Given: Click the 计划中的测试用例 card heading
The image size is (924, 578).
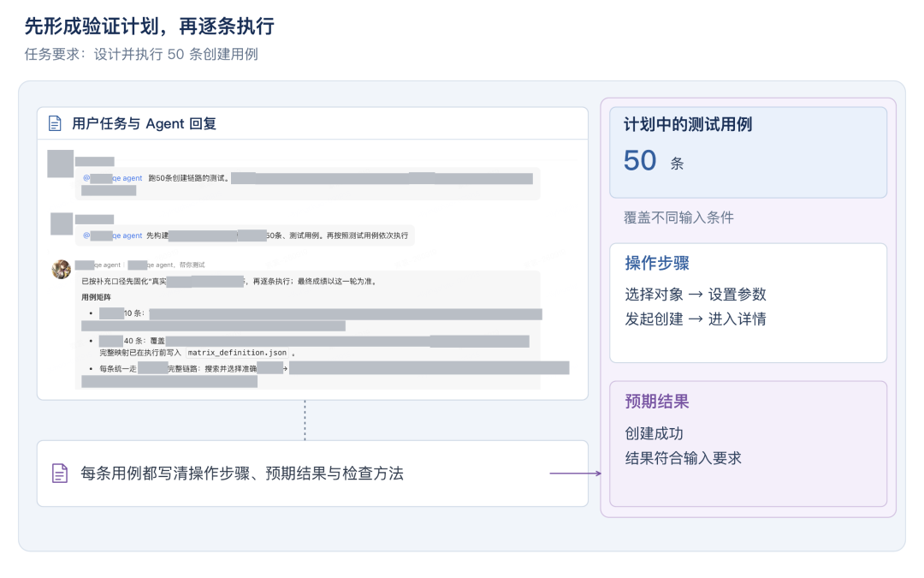Looking at the screenshot, I should click(688, 124).
